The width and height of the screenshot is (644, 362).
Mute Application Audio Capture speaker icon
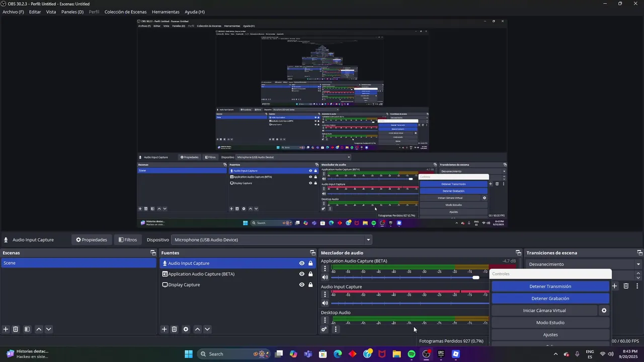pos(325,278)
